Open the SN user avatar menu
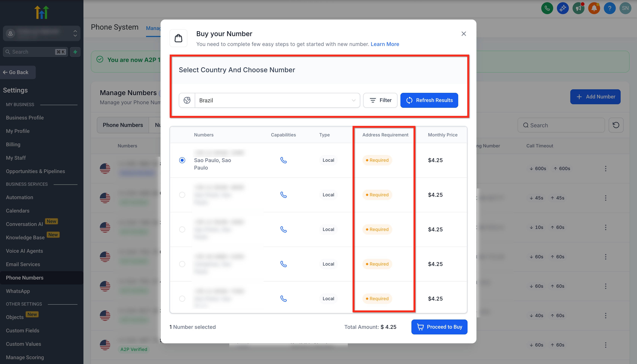 pos(625,8)
